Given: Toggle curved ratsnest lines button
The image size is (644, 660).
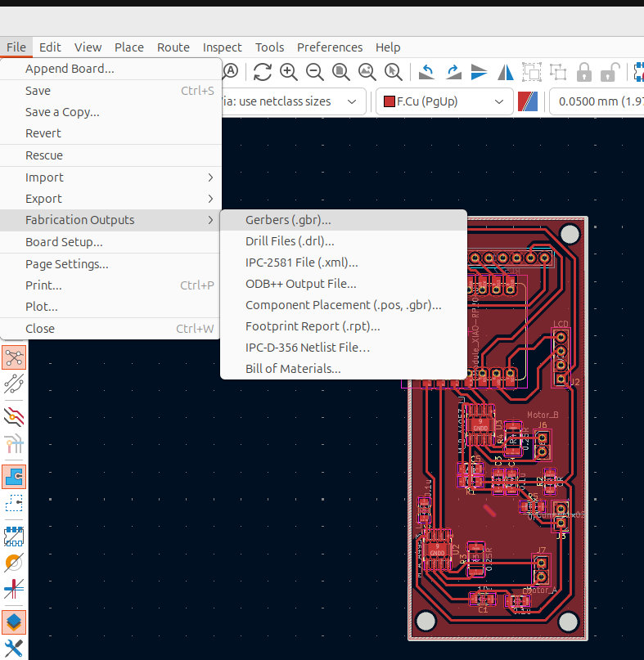Looking at the screenshot, I should pos(14,383).
